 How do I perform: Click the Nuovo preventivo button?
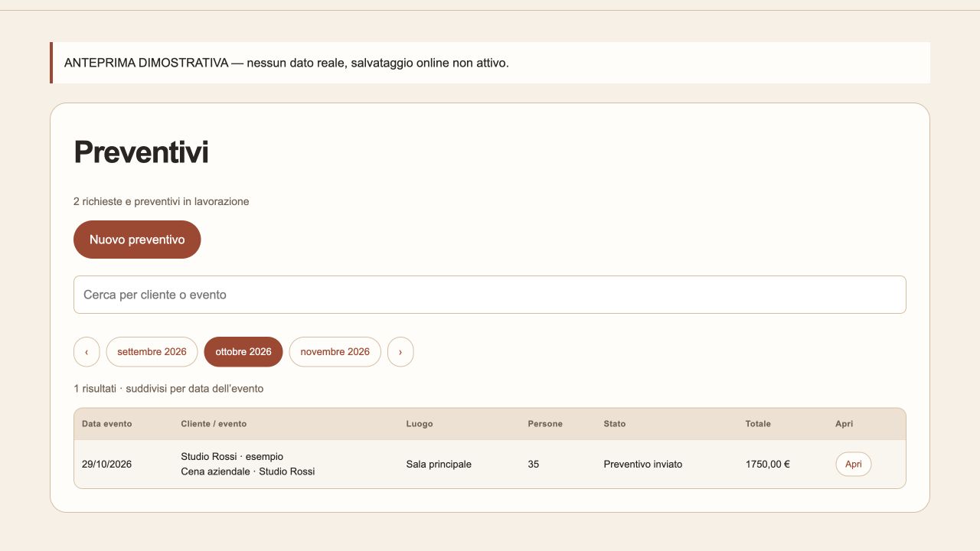[x=137, y=240]
